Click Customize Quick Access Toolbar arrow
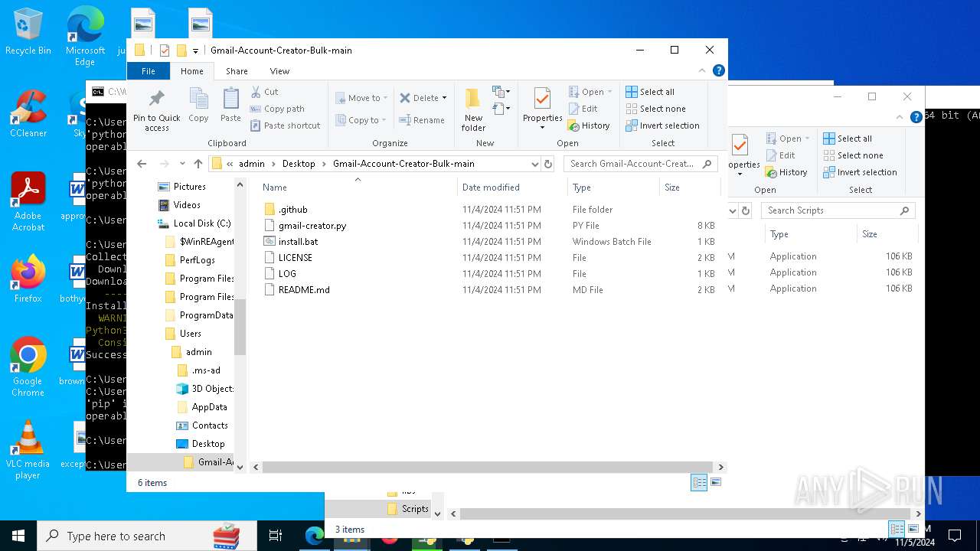 [x=196, y=51]
